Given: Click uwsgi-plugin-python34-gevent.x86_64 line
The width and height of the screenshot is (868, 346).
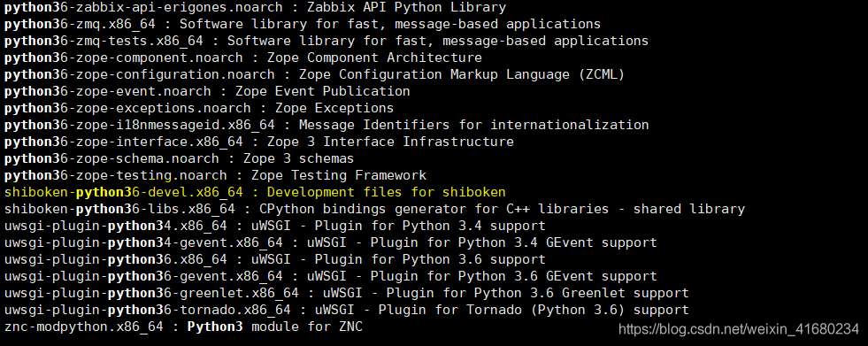Looking at the screenshot, I should [331, 243].
